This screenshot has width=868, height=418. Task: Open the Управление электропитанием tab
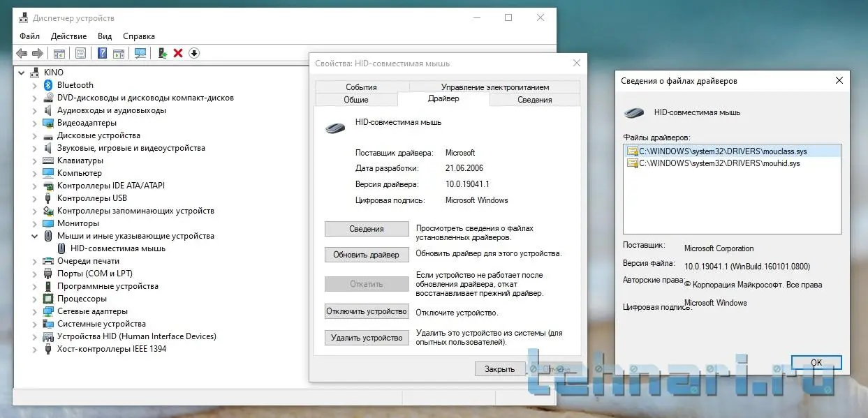pyautogui.click(x=494, y=87)
